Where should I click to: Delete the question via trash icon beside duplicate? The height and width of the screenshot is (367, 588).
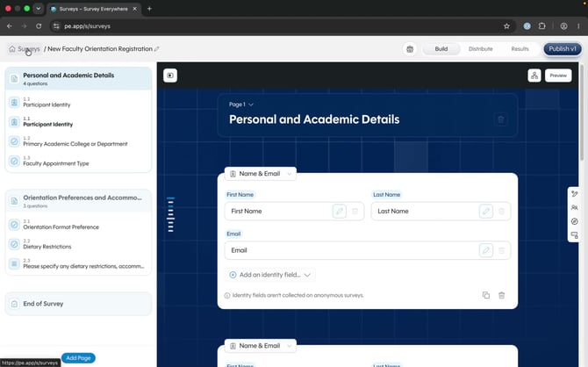click(x=501, y=295)
